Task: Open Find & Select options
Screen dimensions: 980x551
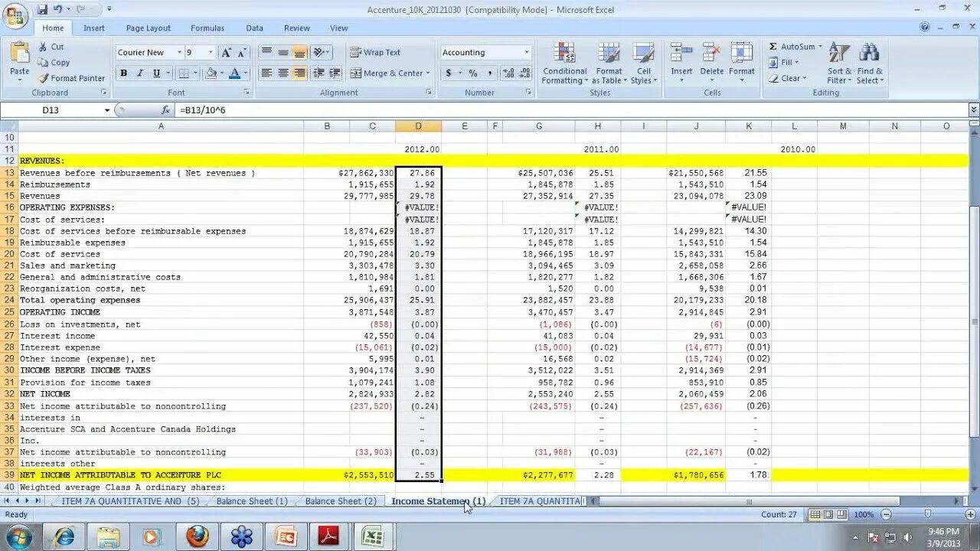Action: [x=869, y=63]
